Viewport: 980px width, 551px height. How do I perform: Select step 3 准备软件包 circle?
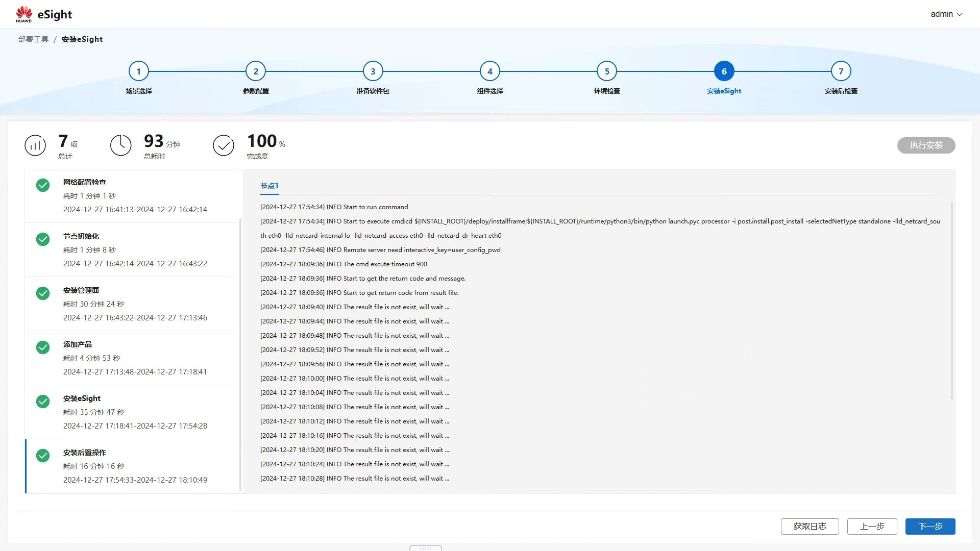373,71
